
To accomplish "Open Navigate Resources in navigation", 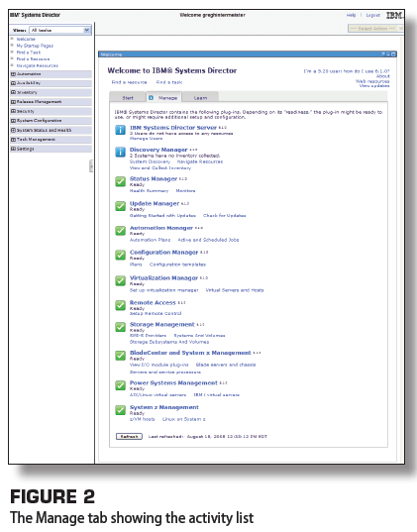I will (38, 65).
